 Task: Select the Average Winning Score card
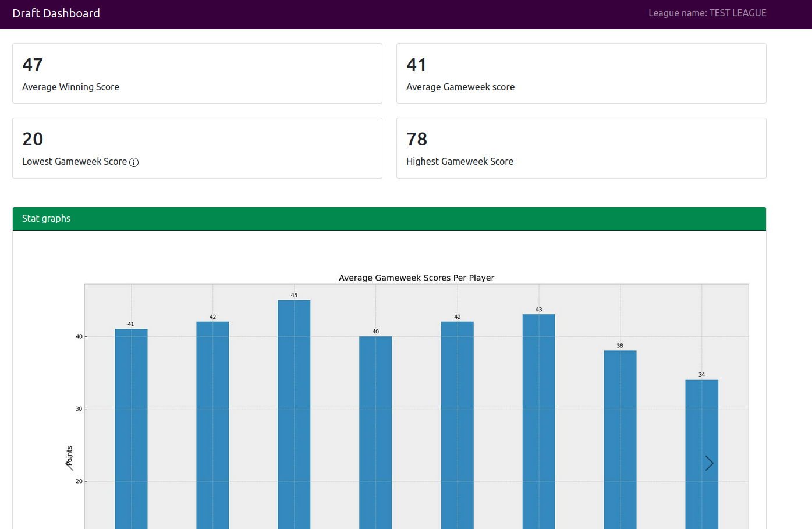pos(197,73)
